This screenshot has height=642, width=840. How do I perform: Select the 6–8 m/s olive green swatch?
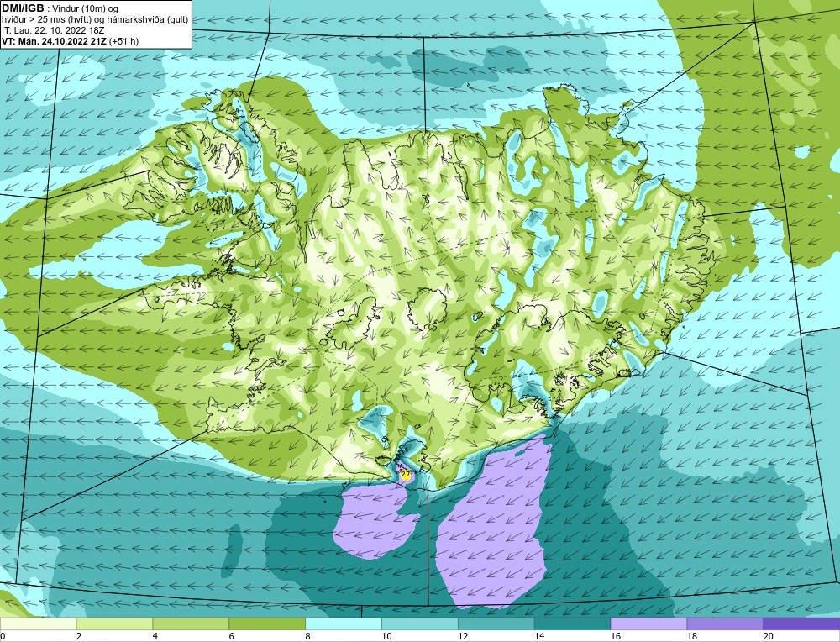click(x=267, y=624)
